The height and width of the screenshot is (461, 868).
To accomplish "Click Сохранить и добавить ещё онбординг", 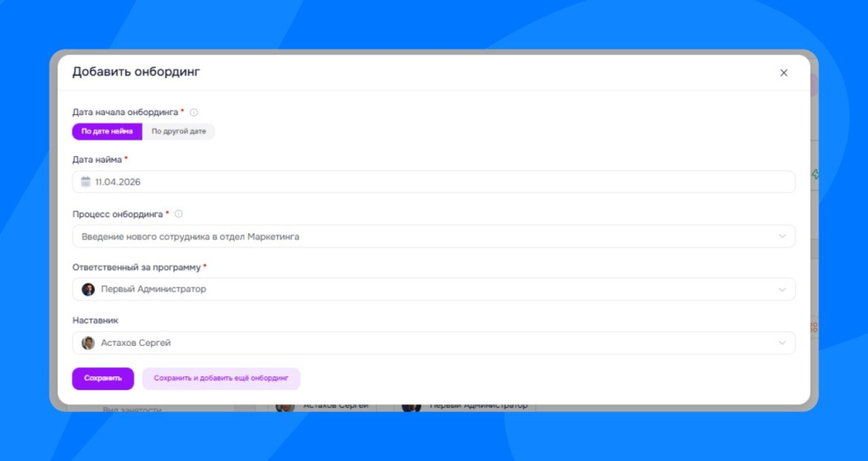I will tap(221, 379).
